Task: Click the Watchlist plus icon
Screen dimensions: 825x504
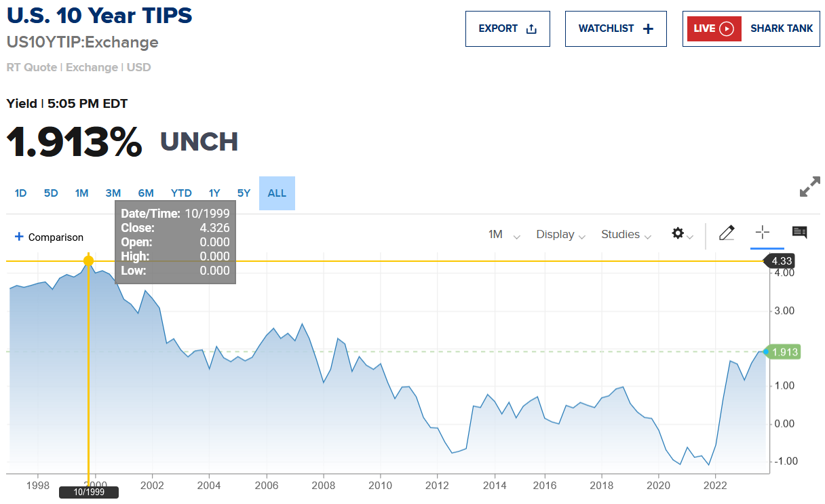Action: coord(648,28)
